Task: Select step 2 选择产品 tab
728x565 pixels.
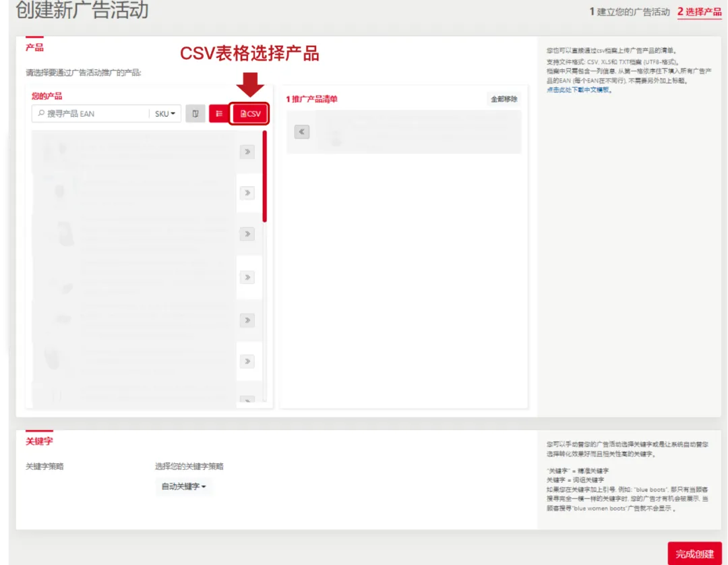Action: [699, 11]
